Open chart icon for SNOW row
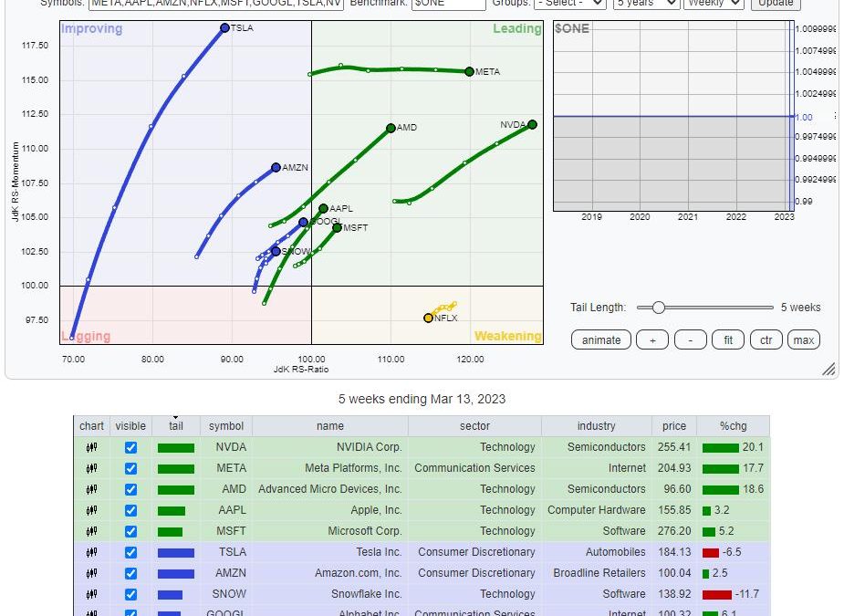The height and width of the screenshot is (616, 844). pyautogui.click(x=91, y=594)
